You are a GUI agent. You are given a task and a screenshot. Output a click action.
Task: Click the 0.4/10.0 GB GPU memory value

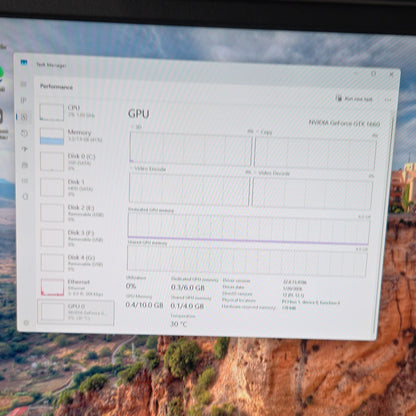click(144, 305)
